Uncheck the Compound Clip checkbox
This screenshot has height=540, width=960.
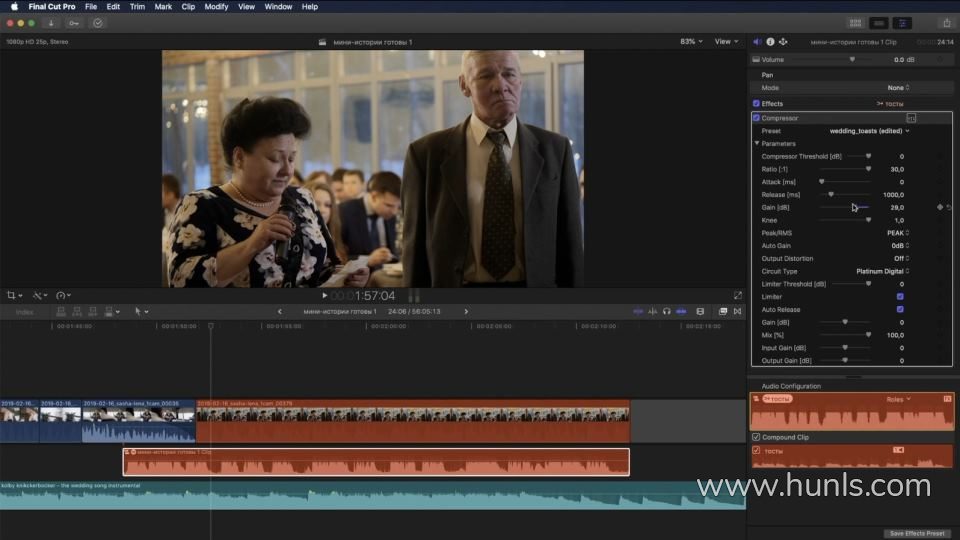(x=756, y=437)
